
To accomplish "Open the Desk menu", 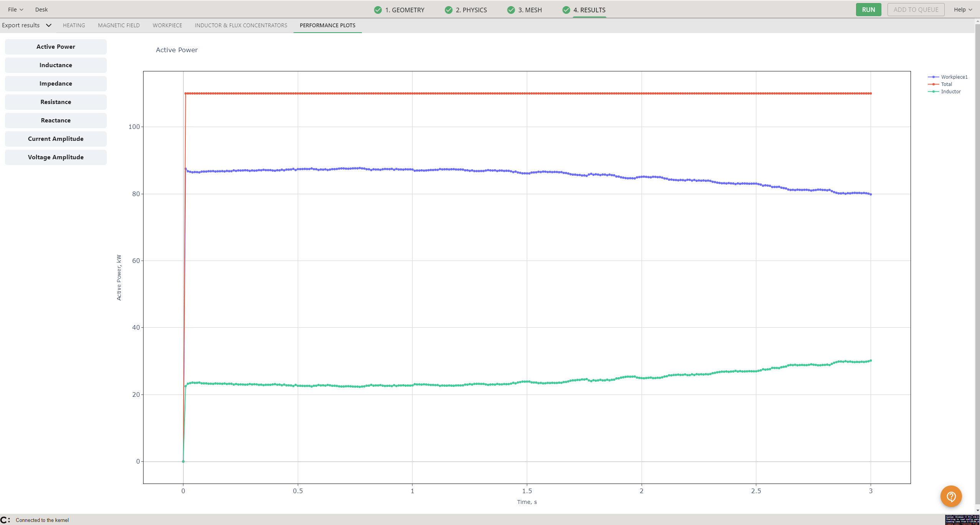I will click(x=41, y=9).
